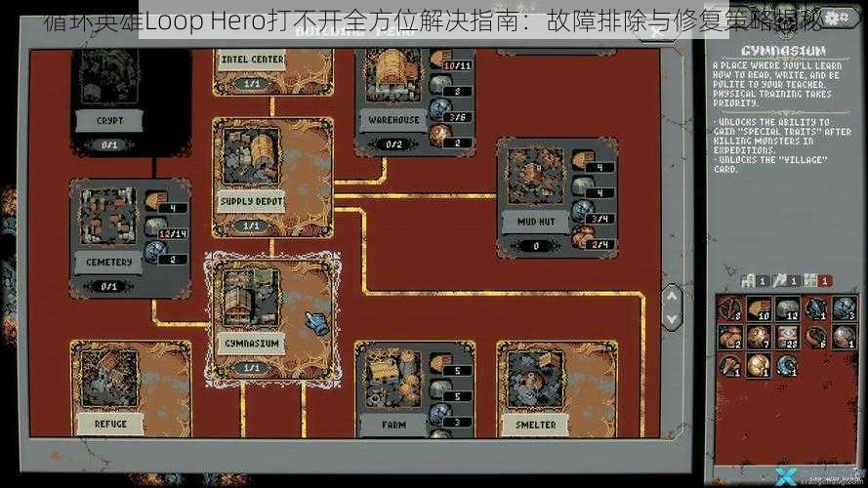
Task: Open the settings gear in top right
Action: tap(837, 19)
